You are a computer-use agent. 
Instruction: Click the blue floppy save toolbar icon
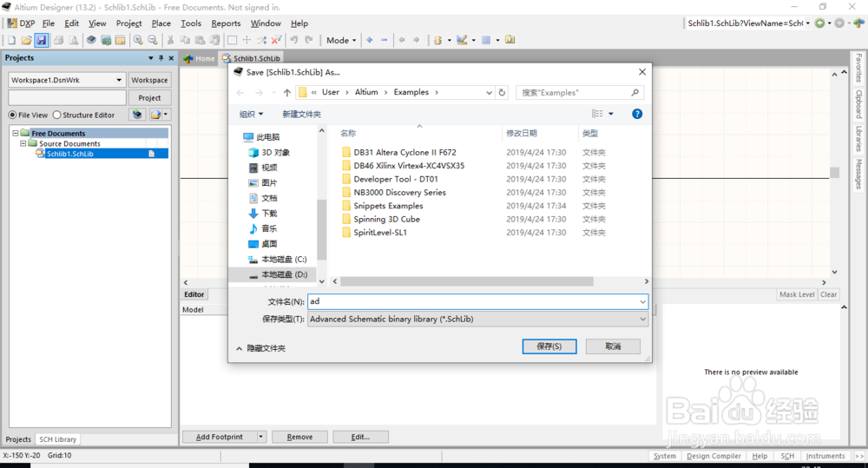[x=41, y=40]
